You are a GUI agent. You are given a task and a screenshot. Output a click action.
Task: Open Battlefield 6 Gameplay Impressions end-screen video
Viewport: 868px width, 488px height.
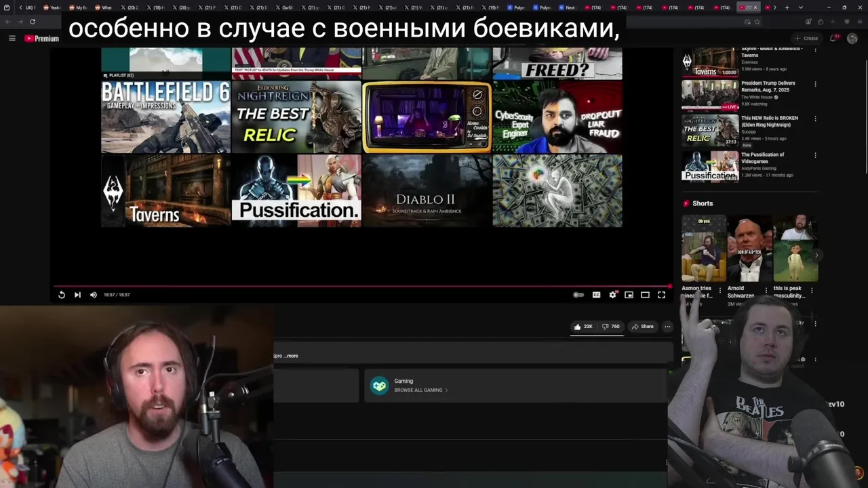(166, 117)
